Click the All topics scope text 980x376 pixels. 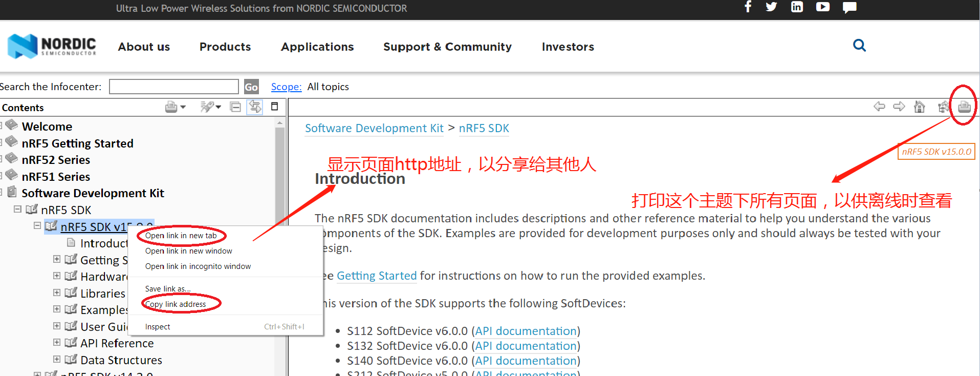click(x=328, y=87)
